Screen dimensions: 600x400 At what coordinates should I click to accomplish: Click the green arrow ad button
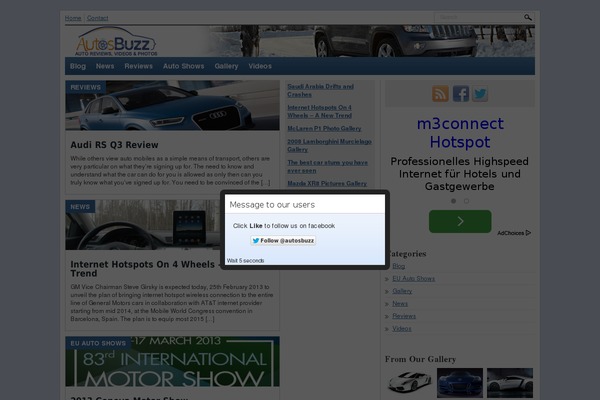(x=460, y=221)
